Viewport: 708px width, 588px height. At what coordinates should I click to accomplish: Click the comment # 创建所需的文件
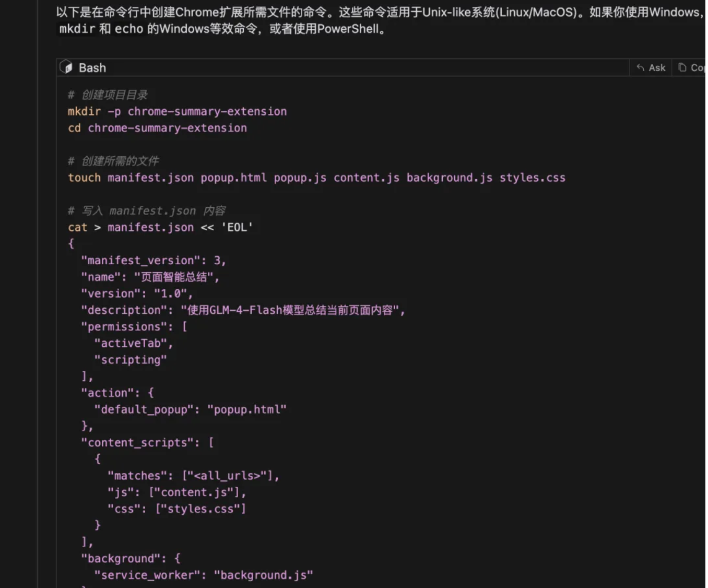point(113,161)
